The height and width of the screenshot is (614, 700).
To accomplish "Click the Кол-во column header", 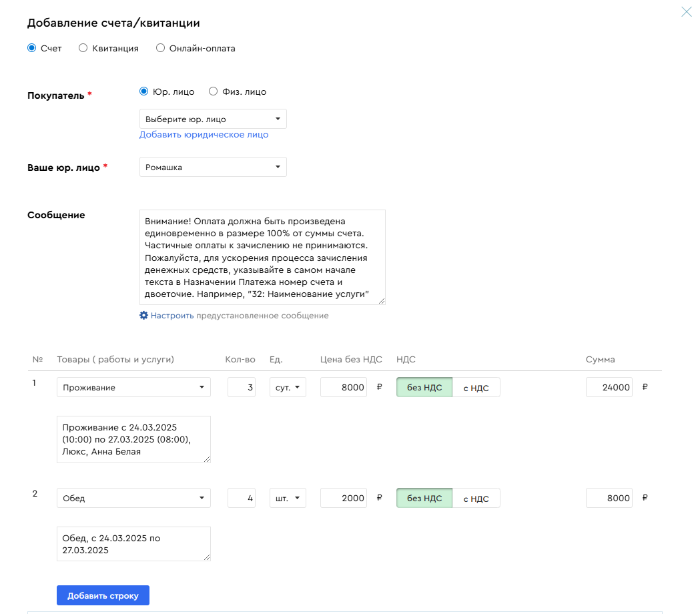I will click(240, 360).
